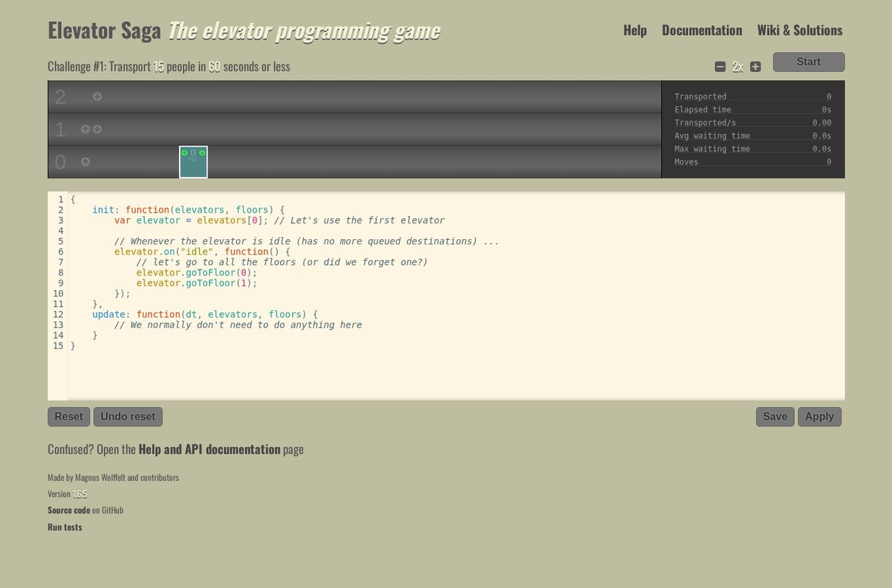Start the elevator challenge
Viewport: 892px width, 588px height.
pyautogui.click(x=809, y=62)
